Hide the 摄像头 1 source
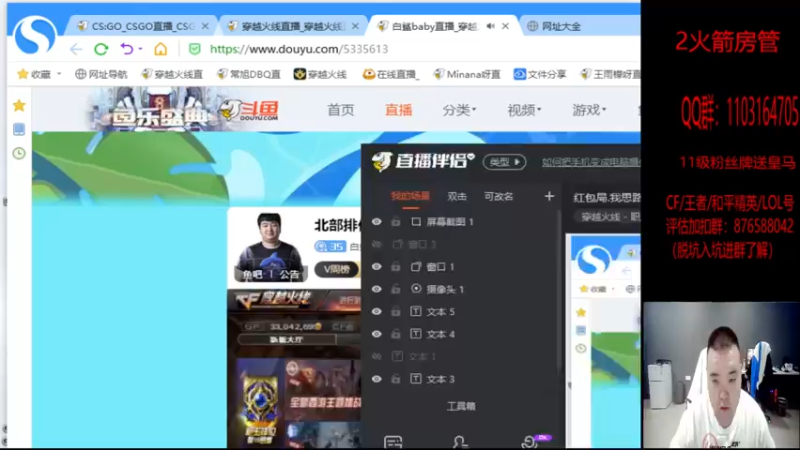The image size is (800, 450). (377, 289)
